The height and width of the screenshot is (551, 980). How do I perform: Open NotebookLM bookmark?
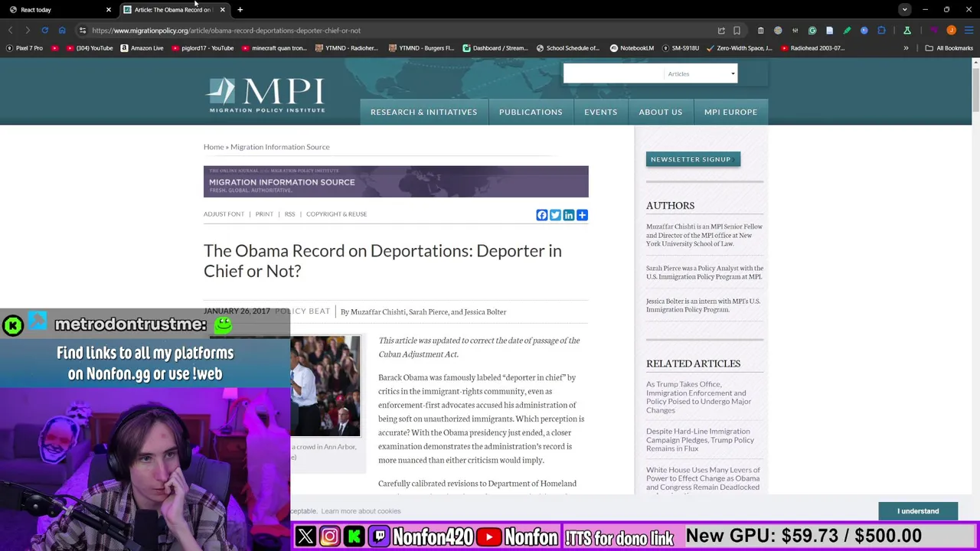pos(632,48)
